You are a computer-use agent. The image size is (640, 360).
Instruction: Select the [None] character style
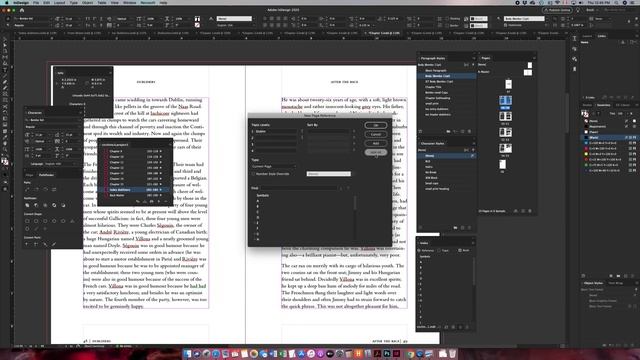[447, 156]
